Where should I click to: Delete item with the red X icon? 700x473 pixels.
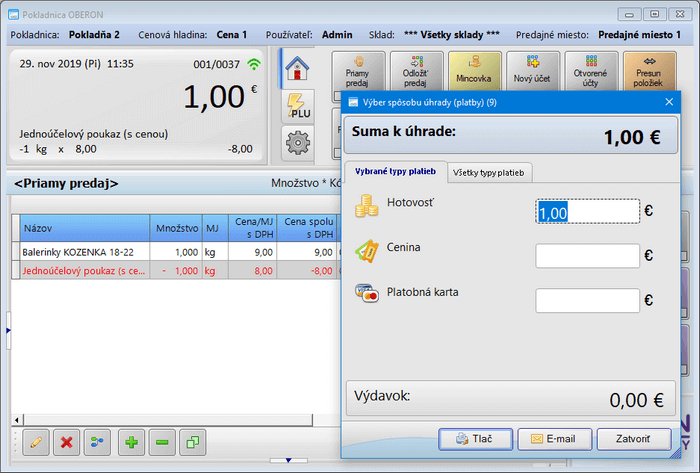(67, 440)
